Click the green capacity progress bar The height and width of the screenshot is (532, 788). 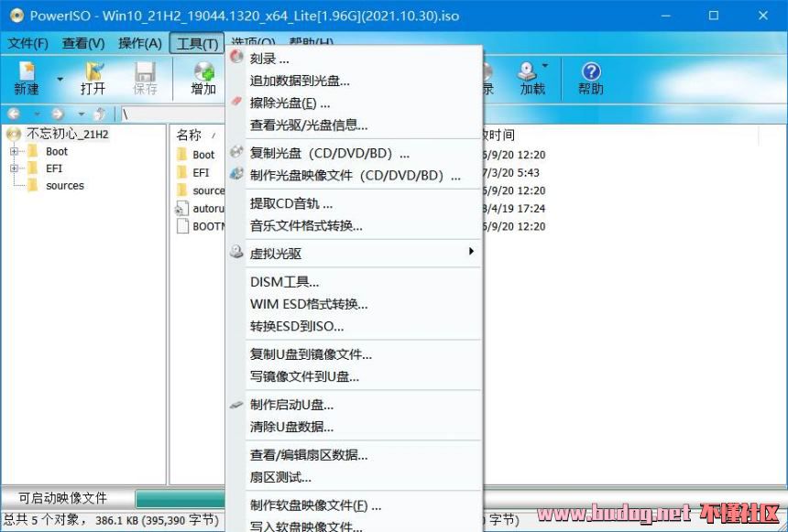coord(181,499)
